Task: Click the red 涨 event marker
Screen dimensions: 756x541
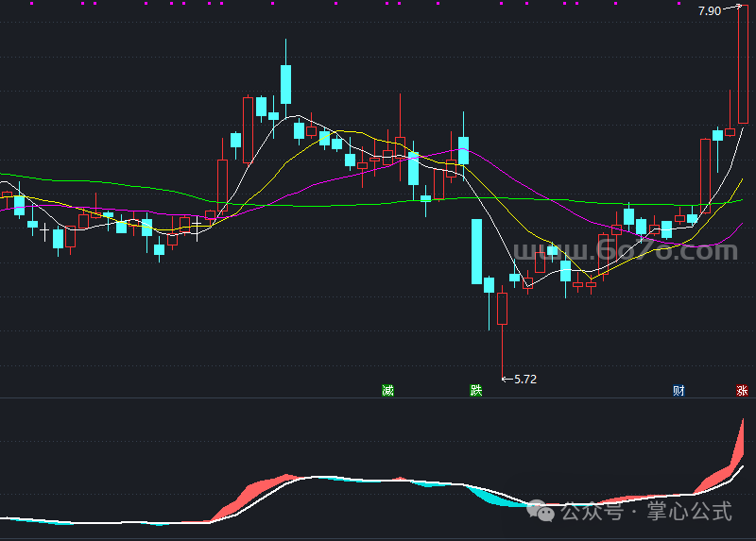Action: [x=743, y=390]
